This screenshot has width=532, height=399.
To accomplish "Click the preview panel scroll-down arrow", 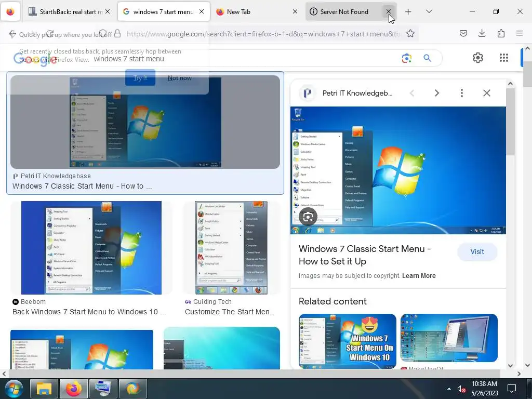I will pyautogui.click(x=510, y=365).
